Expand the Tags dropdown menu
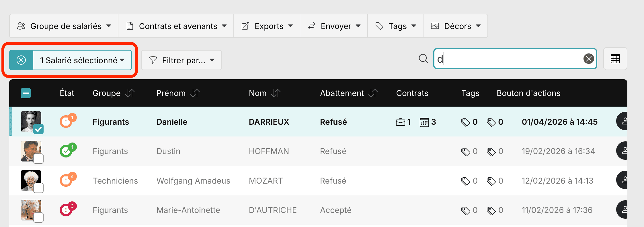644x227 pixels. pyautogui.click(x=395, y=26)
